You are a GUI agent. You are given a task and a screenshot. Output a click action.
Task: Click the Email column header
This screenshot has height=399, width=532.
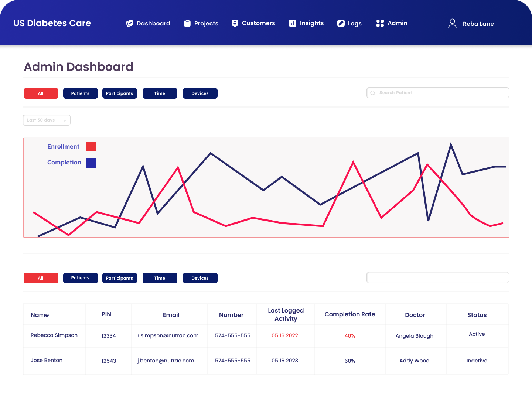[171, 315]
